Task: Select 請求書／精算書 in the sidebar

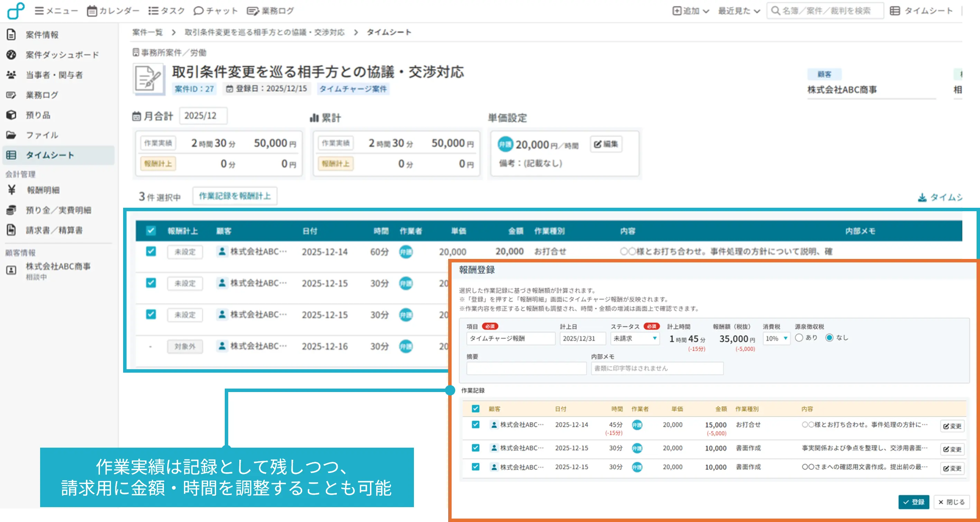Action: tap(54, 230)
